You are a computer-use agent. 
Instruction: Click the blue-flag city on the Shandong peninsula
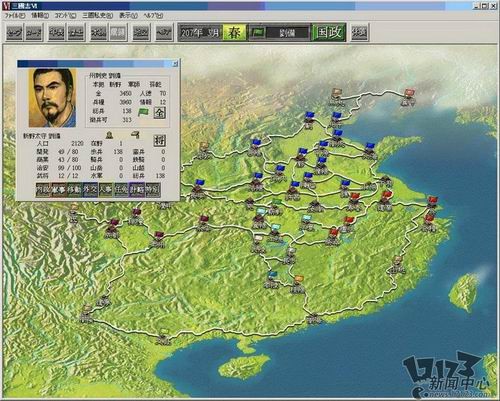tap(370, 152)
